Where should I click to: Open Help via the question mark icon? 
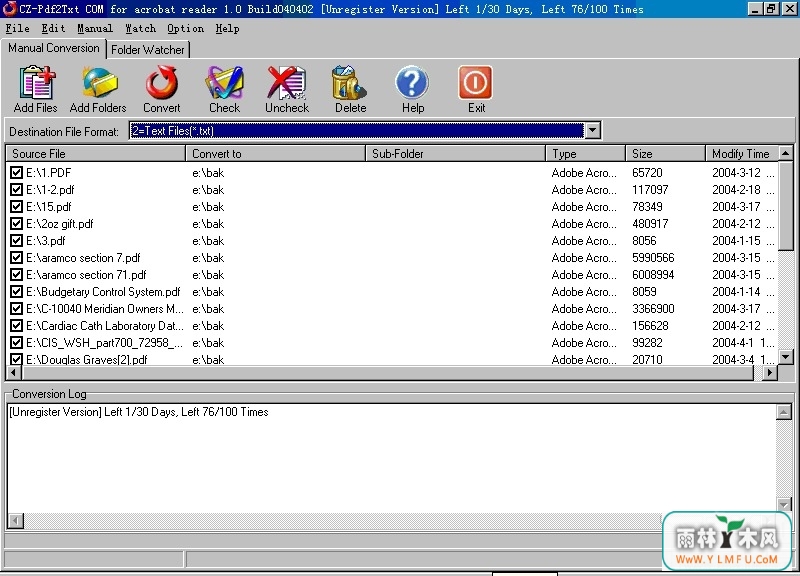point(412,82)
